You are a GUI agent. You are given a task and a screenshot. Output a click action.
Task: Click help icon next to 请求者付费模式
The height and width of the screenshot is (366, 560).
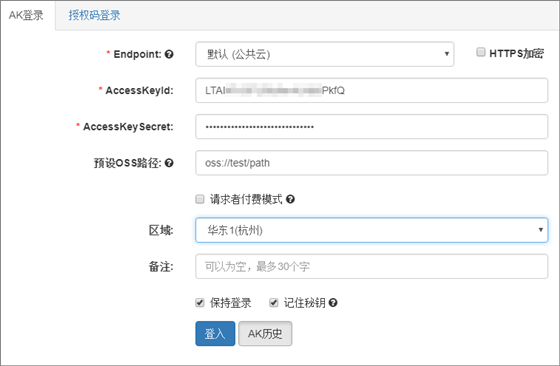pos(290,199)
